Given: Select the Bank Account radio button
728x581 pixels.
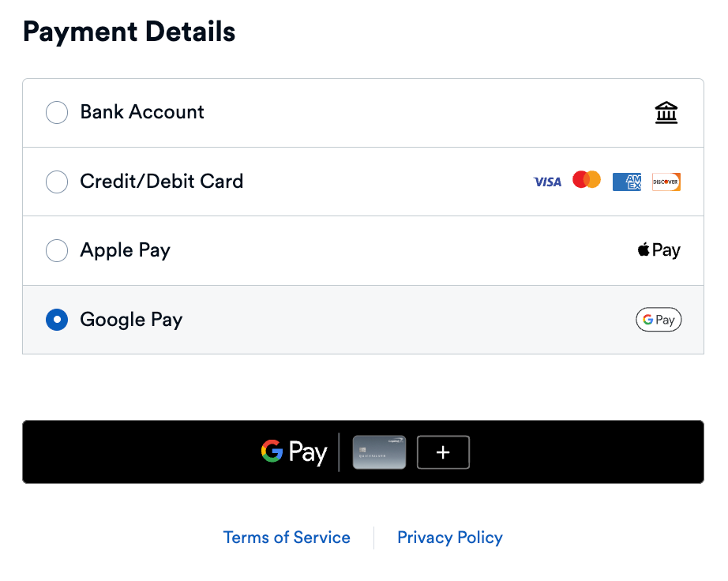Looking at the screenshot, I should [x=57, y=113].
